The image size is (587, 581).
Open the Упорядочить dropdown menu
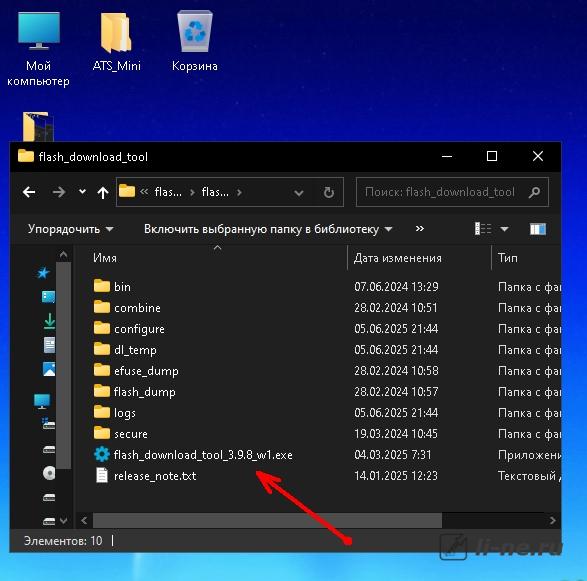pos(70,229)
